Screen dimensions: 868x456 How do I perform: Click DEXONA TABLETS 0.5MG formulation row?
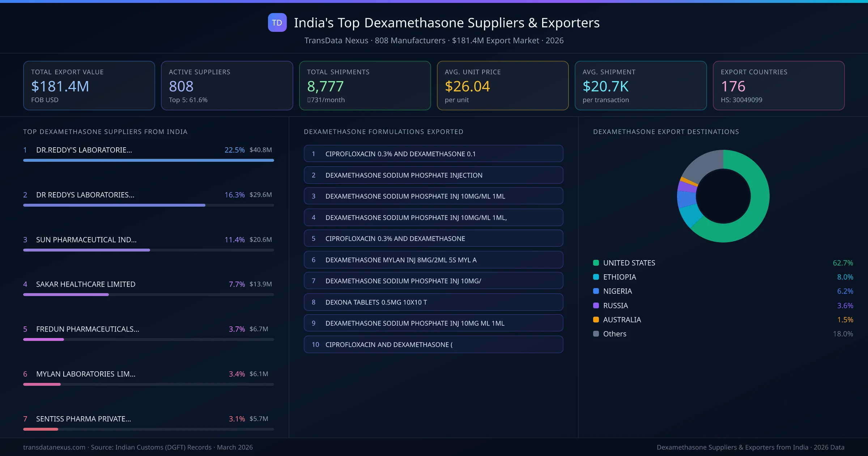pyautogui.click(x=433, y=302)
